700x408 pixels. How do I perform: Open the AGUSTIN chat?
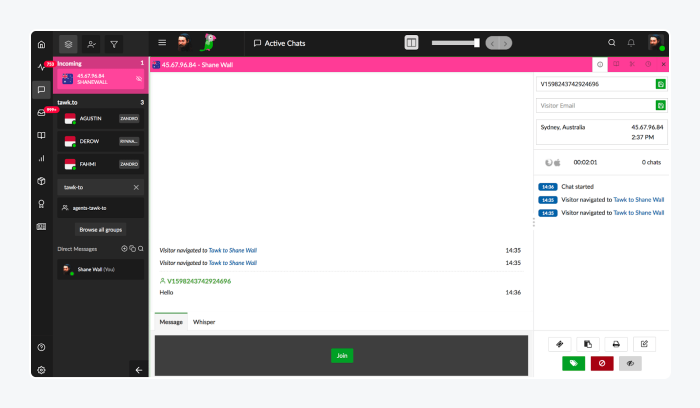(x=100, y=119)
